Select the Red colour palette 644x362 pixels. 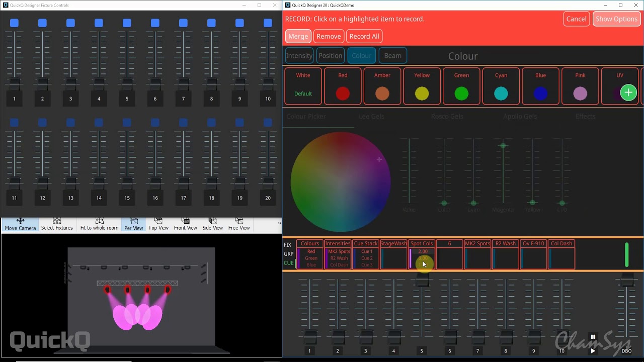coord(343,86)
